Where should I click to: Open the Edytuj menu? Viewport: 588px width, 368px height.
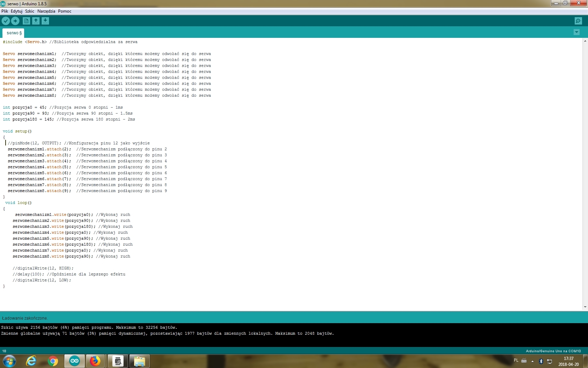click(16, 11)
